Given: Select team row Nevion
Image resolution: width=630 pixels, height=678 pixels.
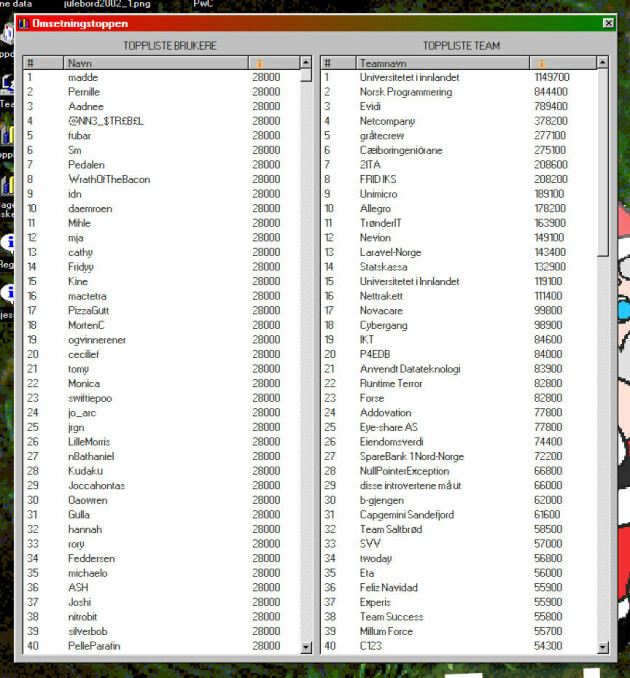Looking at the screenshot, I should 459,238.
